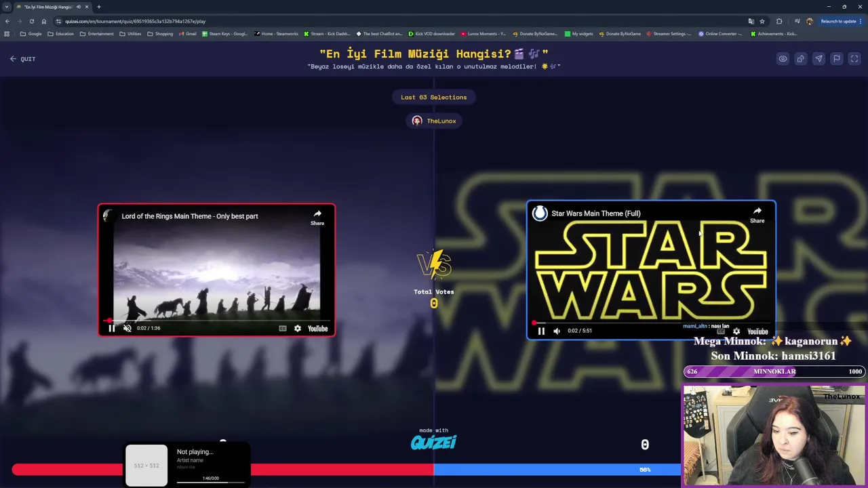Open the Utilities bookmarks folder
This screenshot has width=868, height=488.
tap(130, 34)
